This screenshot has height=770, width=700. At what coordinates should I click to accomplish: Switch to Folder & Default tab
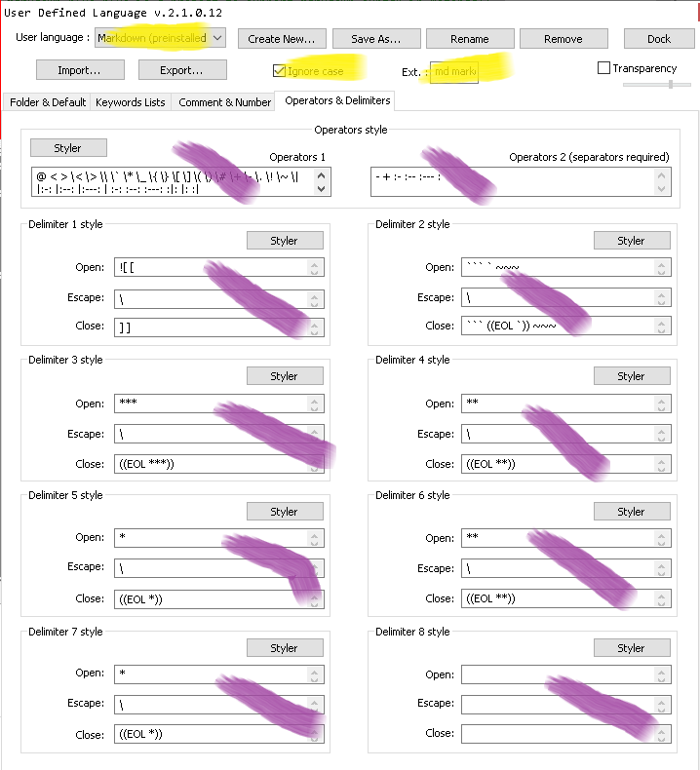point(48,102)
